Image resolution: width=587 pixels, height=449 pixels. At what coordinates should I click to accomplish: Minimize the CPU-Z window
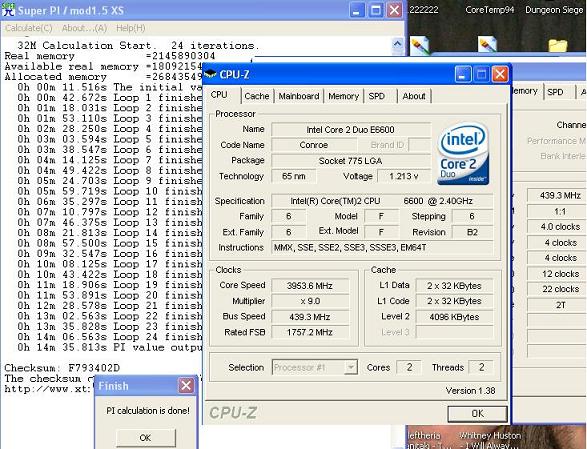463,74
